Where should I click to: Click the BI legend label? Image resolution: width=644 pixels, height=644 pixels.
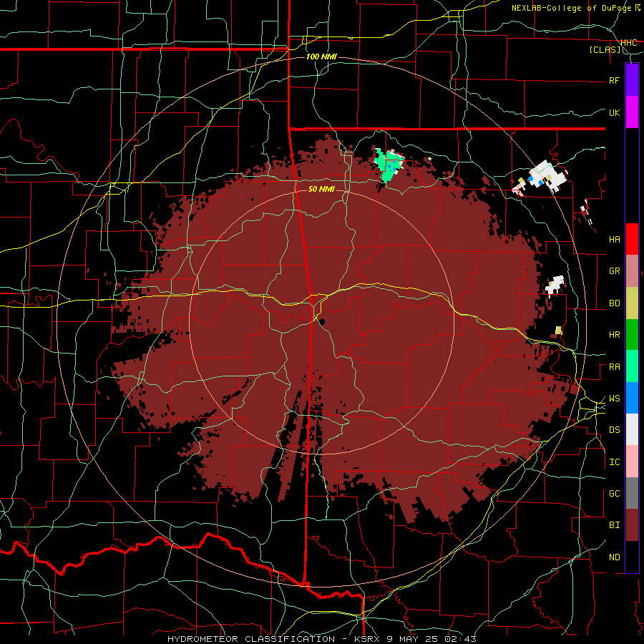(614, 525)
